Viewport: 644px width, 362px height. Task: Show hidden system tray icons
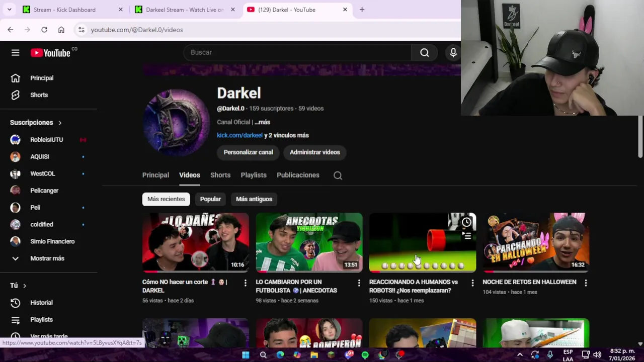(520, 355)
